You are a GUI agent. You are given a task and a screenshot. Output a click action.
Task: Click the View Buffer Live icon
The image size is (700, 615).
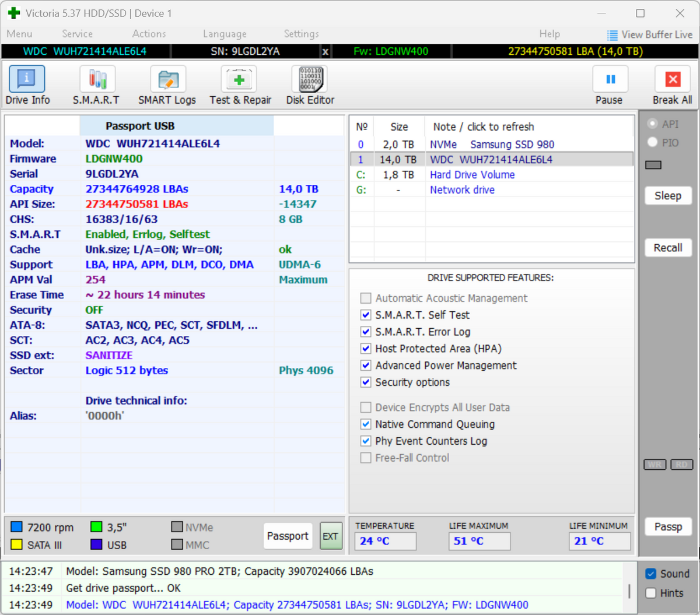tap(612, 35)
